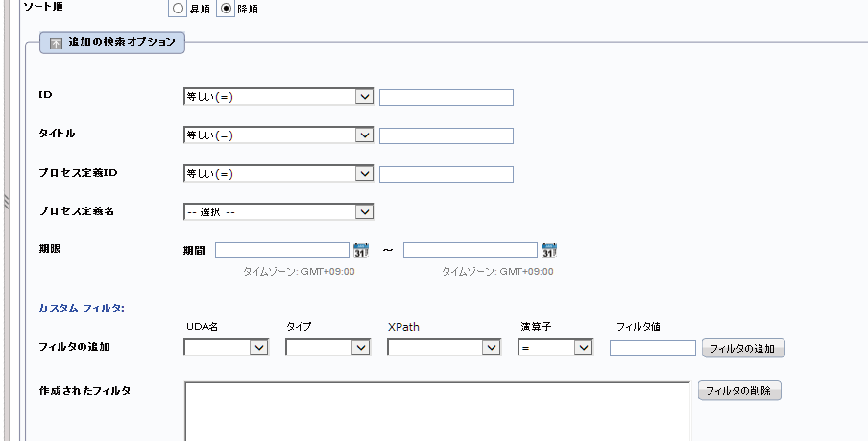The image size is (868, 441).
Task: Open the UDA名 dropdown
Action: [x=227, y=348]
